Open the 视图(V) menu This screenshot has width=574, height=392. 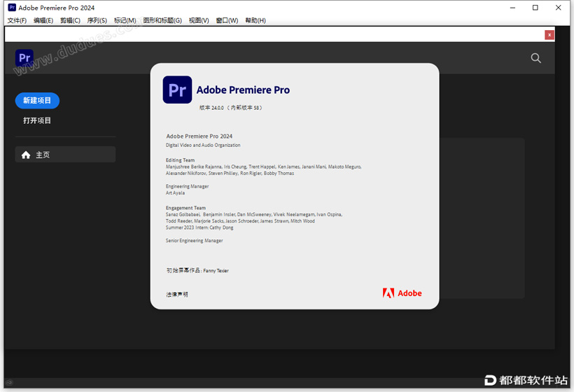click(x=199, y=20)
